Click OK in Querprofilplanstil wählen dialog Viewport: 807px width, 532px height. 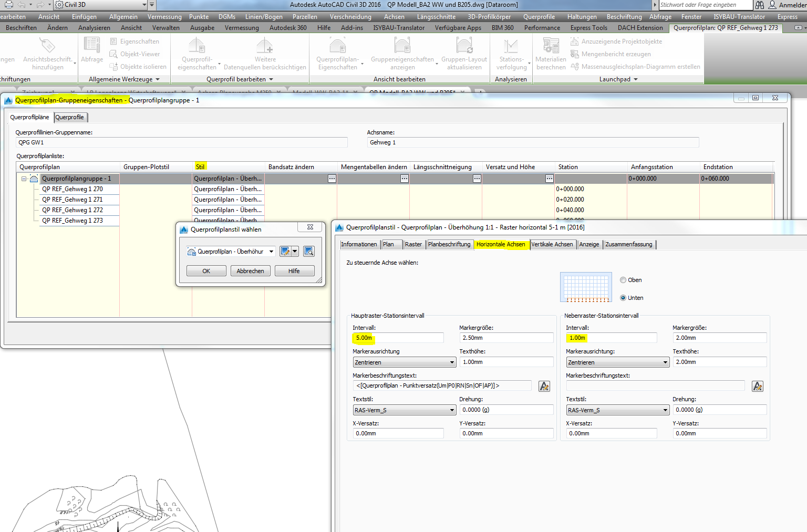pyautogui.click(x=206, y=271)
